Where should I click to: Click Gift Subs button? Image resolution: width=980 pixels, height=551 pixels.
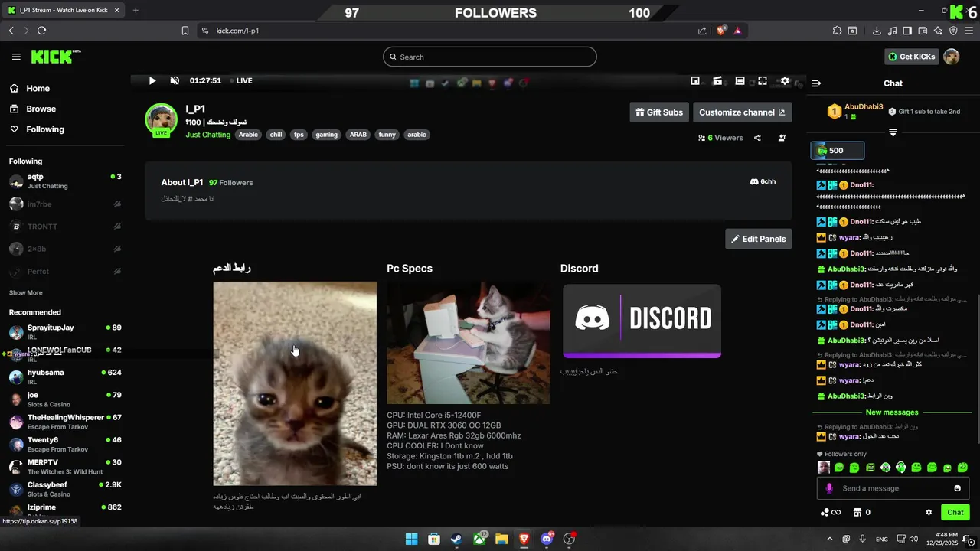click(659, 112)
